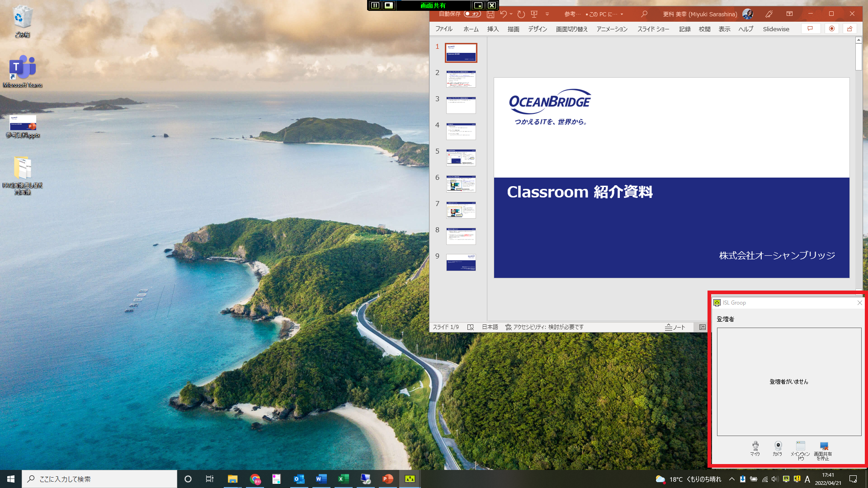
Task: Click the 日本語 language indicator in status bar
Action: coord(490,327)
